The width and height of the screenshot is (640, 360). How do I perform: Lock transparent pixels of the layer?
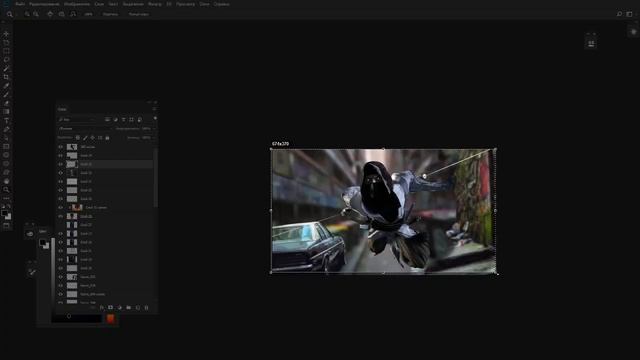point(78,138)
